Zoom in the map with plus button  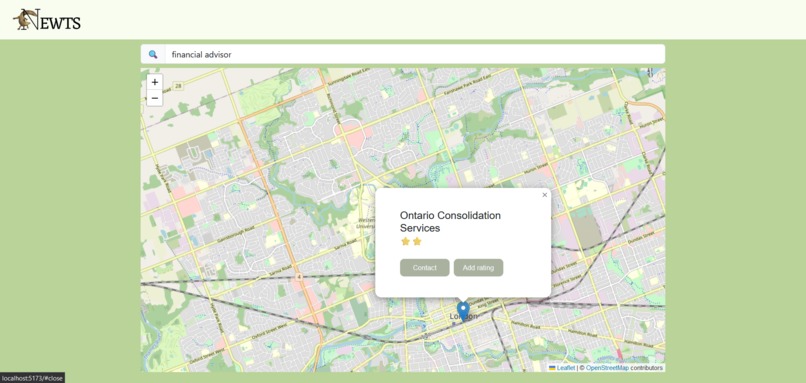(155, 82)
